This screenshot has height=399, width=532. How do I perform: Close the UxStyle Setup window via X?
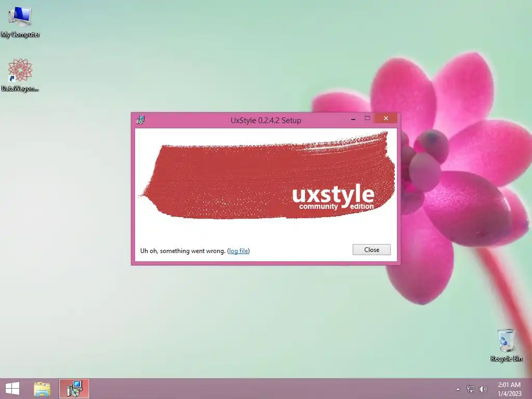point(386,118)
